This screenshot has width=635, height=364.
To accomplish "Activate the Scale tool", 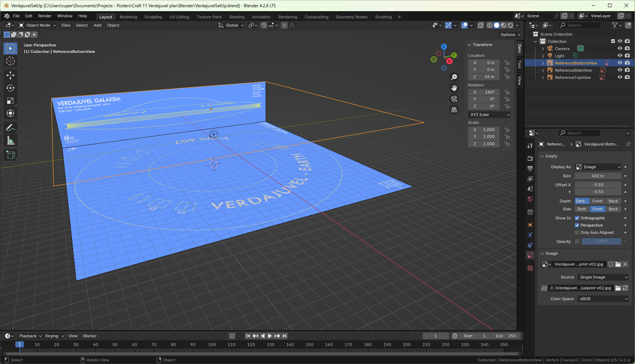I will tap(10, 101).
